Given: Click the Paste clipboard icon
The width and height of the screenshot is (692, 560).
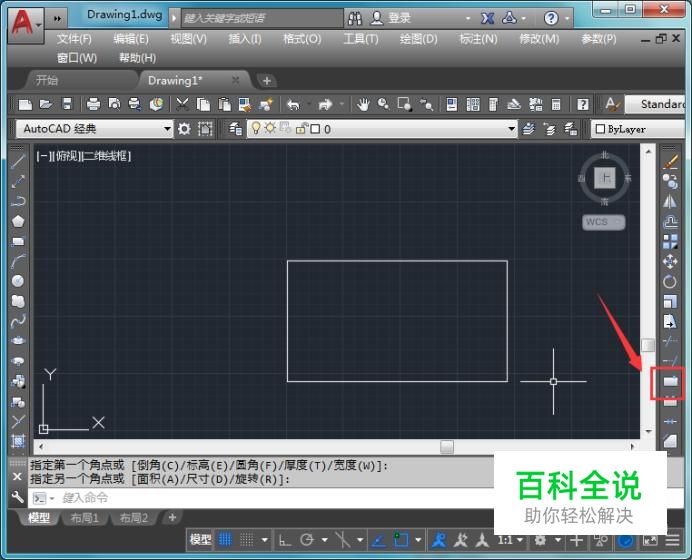Looking at the screenshot, I should pos(225,105).
